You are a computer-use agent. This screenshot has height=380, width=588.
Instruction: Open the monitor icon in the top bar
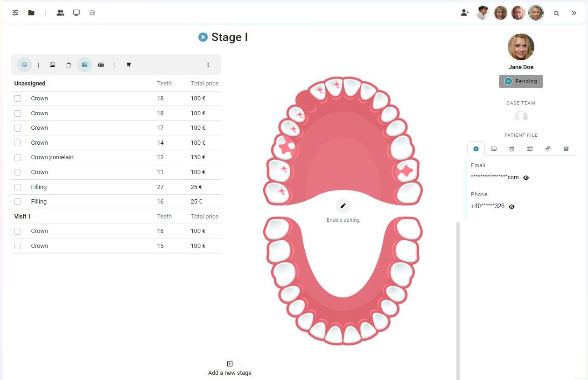(x=76, y=13)
